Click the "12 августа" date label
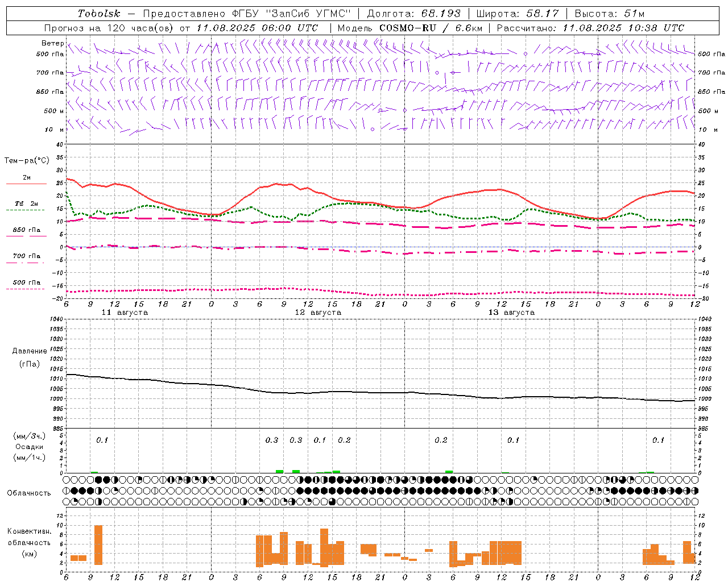This screenshot has width=728, height=582. tap(318, 313)
